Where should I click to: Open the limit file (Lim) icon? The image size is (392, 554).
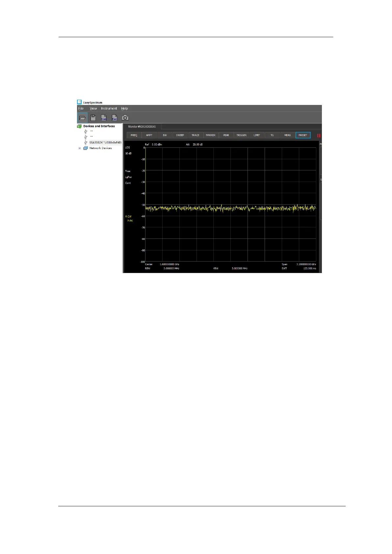click(104, 117)
